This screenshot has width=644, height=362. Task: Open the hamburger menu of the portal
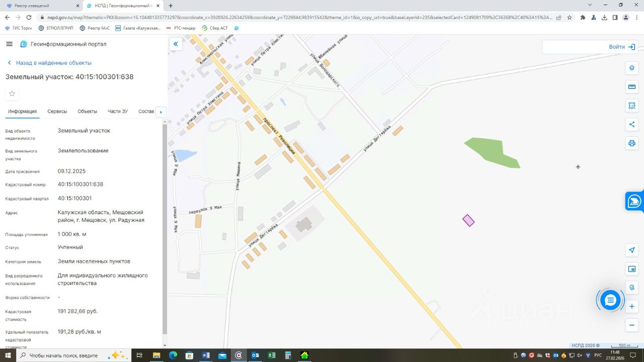[x=9, y=44]
